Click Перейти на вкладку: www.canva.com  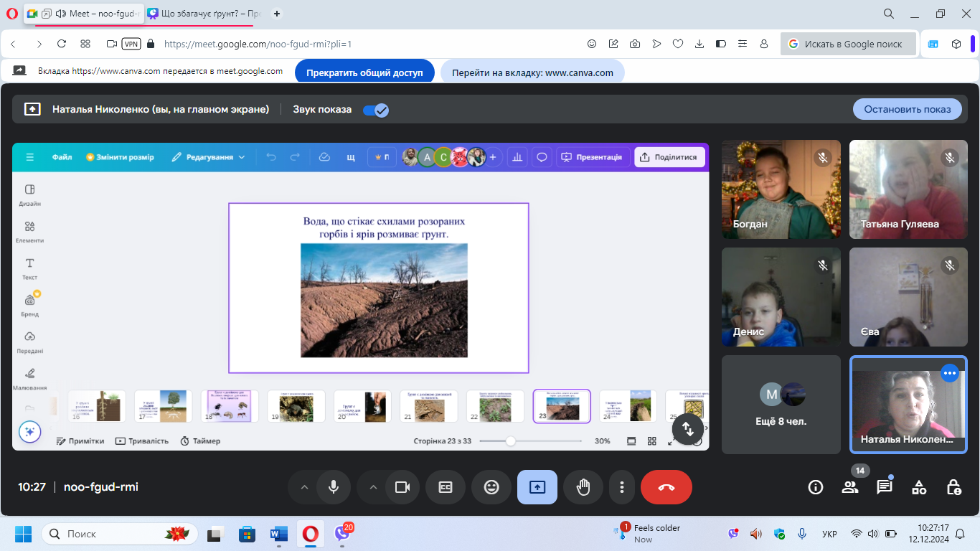[532, 72]
